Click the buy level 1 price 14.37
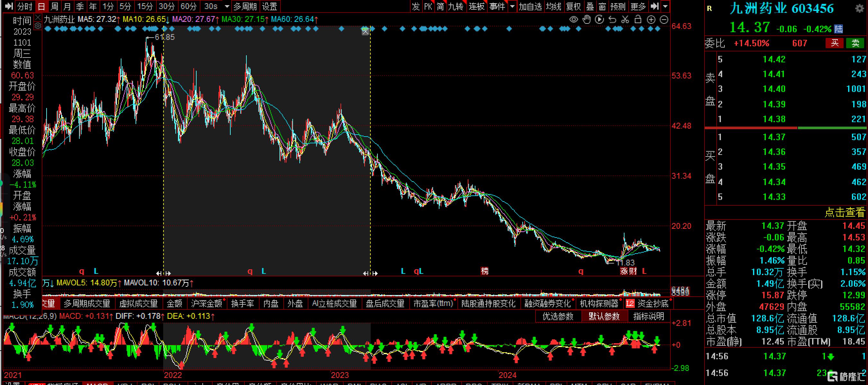This screenshot has width=868, height=385. coord(774,137)
